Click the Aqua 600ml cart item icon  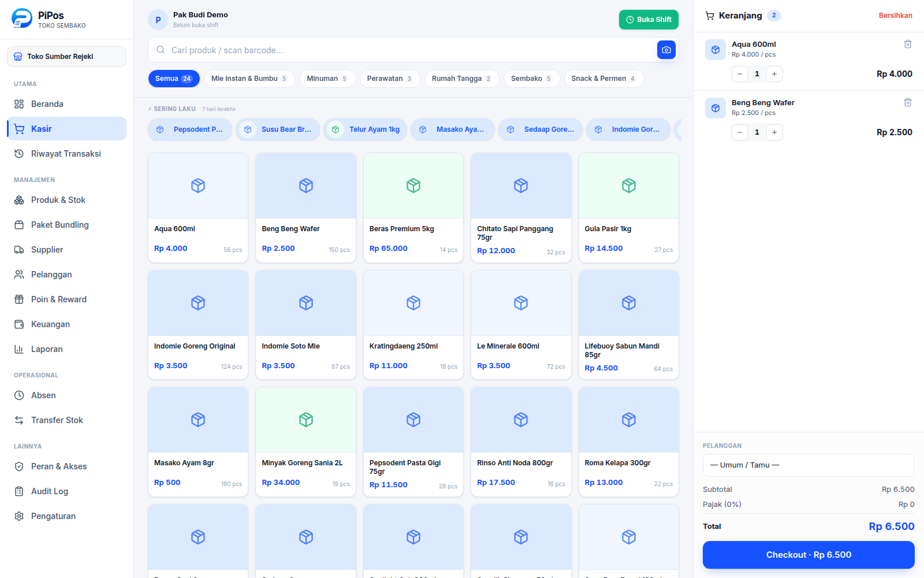716,50
